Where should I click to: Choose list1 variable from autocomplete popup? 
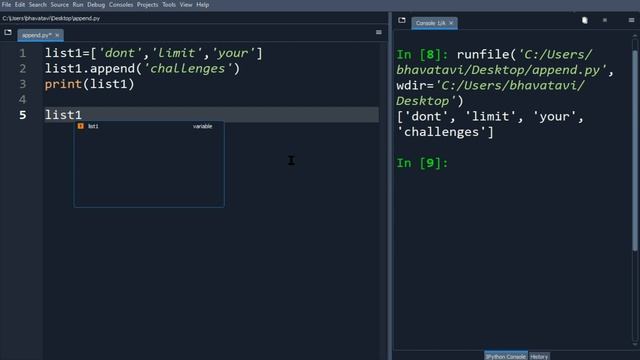pos(149,126)
